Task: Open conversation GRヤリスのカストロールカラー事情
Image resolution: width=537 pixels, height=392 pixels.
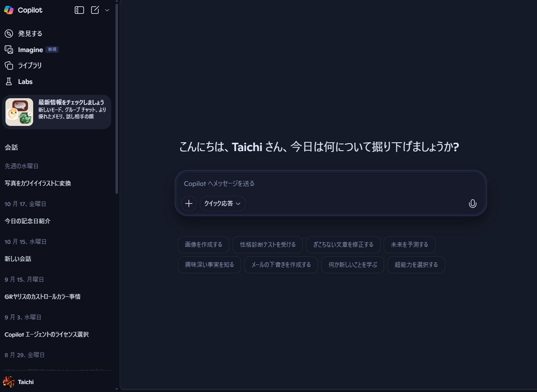Action: pyautogui.click(x=42, y=297)
